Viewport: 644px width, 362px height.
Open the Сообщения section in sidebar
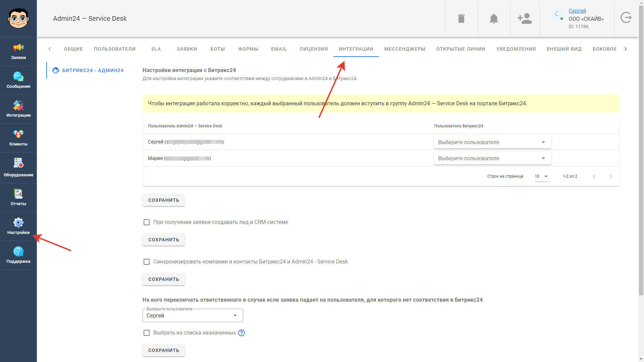click(x=18, y=80)
